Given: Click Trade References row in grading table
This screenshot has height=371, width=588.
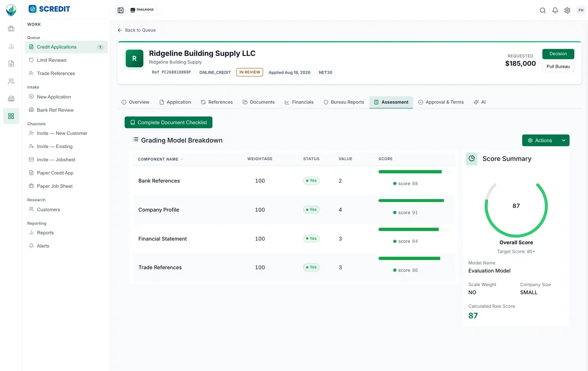Looking at the screenshot, I should [294, 268].
